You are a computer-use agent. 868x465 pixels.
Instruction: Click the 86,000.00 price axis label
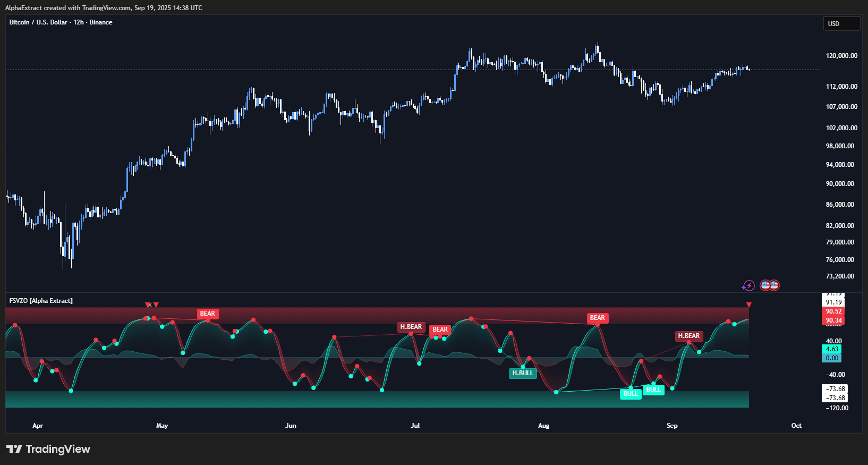[840, 205]
